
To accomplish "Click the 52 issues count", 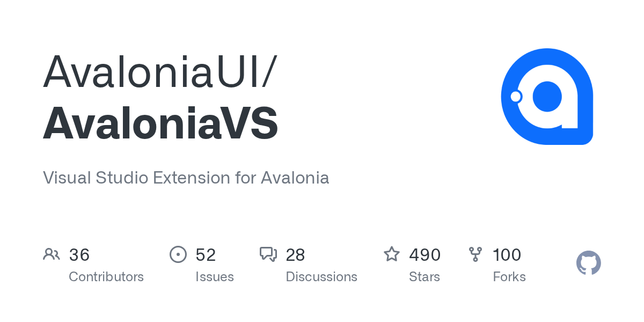I will [x=206, y=255].
